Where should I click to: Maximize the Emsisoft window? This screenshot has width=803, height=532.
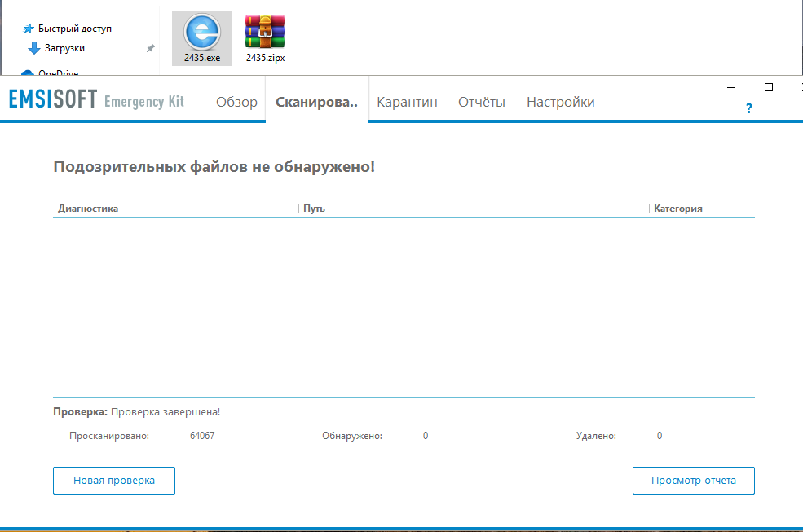(x=769, y=87)
